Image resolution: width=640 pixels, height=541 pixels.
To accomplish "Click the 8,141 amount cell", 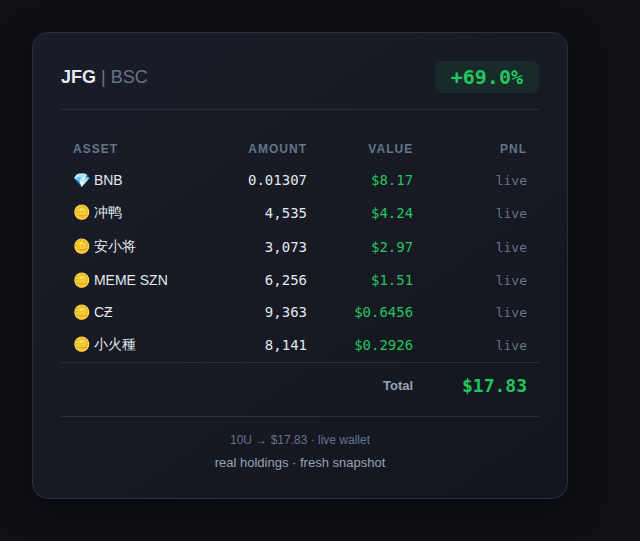I will click(x=286, y=345).
